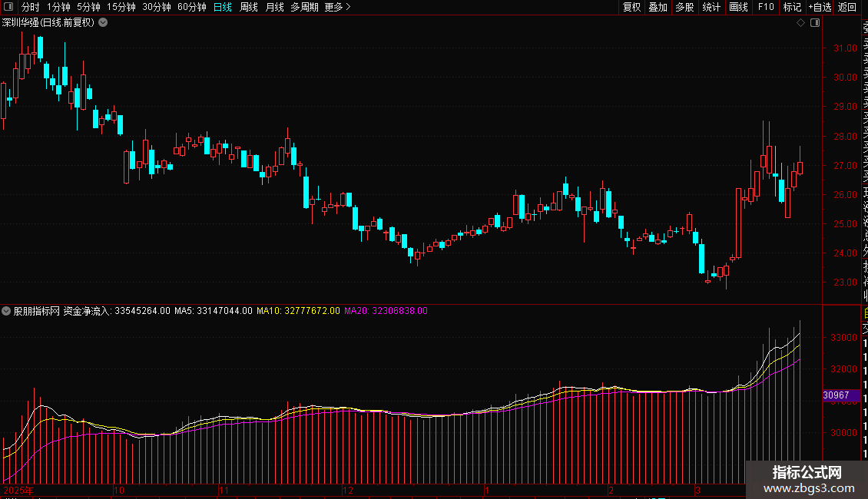Click the 标记 mark button
868x499 pixels.
point(792,7)
